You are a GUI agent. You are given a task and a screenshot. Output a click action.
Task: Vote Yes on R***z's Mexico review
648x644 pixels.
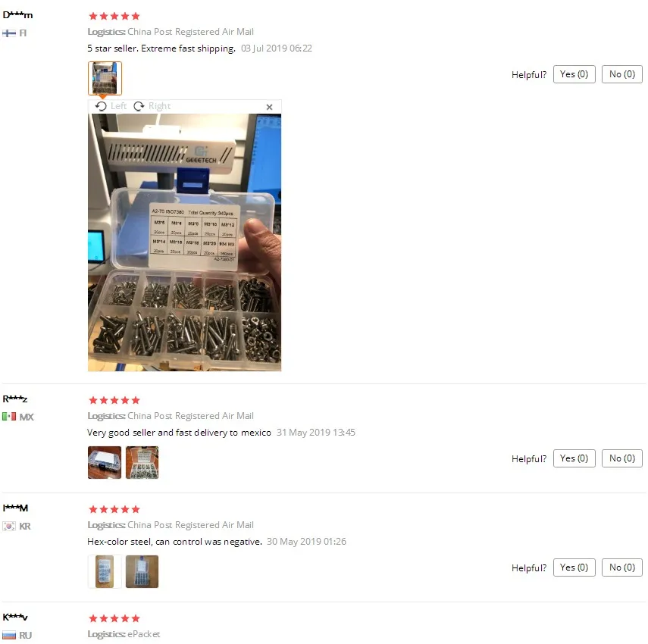pyautogui.click(x=574, y=458)
